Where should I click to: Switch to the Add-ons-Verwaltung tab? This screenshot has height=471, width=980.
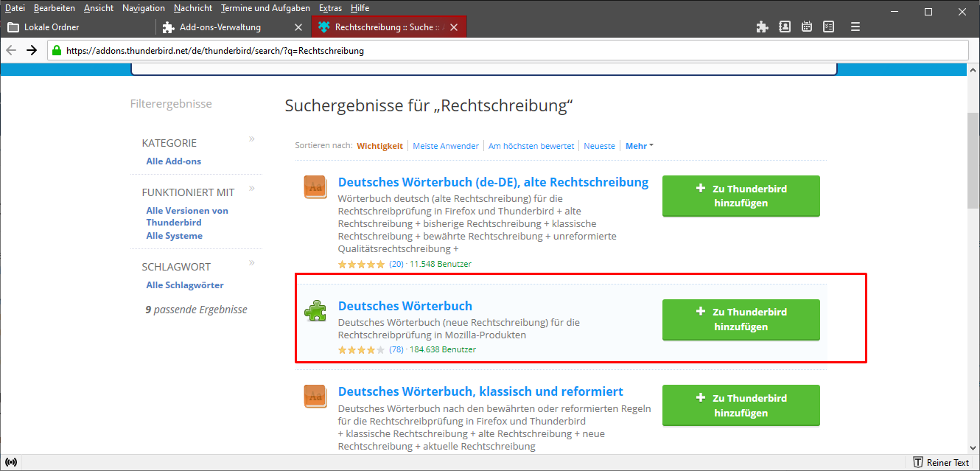pyautogui.click(x=233, y=27)
